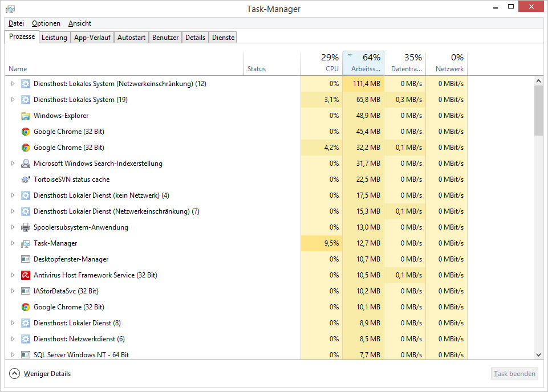The image size is (548, 392).
Task: Select the Windows-Explorer folder icon
Action: 26,116
